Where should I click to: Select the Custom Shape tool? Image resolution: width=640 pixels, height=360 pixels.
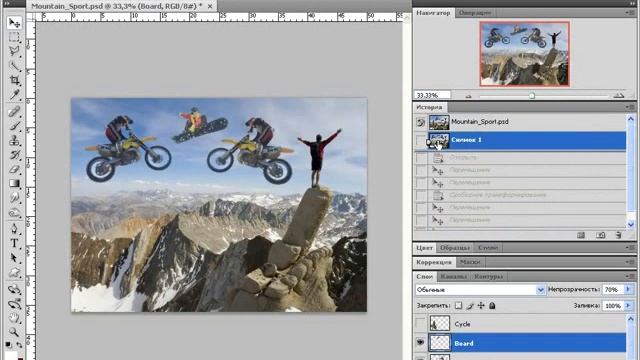point(14,272)
